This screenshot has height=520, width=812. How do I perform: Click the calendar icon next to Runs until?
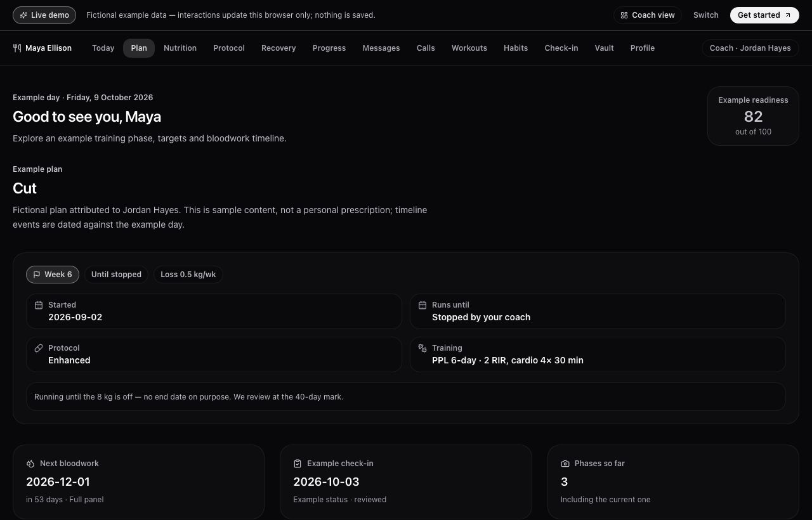point(422,305)
